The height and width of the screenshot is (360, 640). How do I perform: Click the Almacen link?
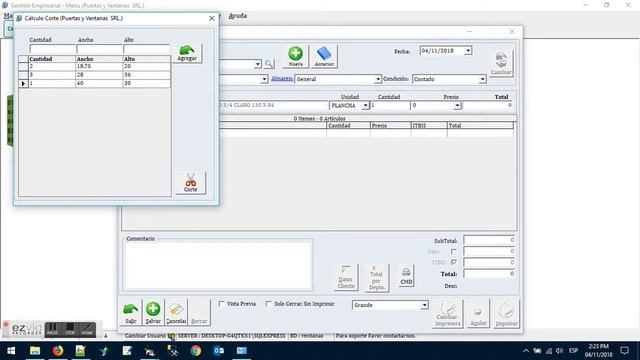point(282,78)
